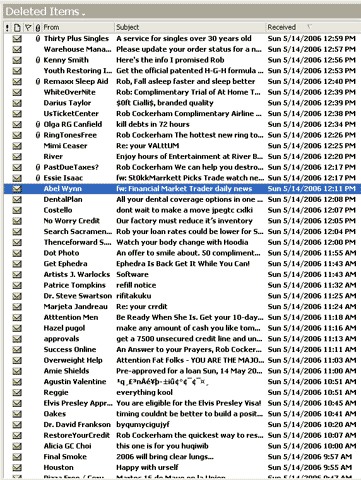The width and height of the screenshot is (361, 480).
Task: Click attachment clip for Remaxx Sleep Aid
Action: pyautogui.click(x=38, y=82)
